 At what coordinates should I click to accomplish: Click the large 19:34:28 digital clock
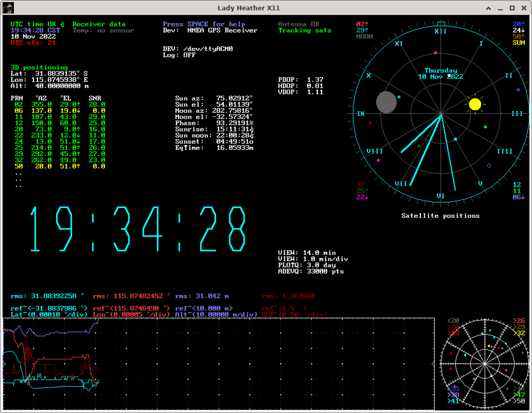pyautogui.click(x=138, y=229)
